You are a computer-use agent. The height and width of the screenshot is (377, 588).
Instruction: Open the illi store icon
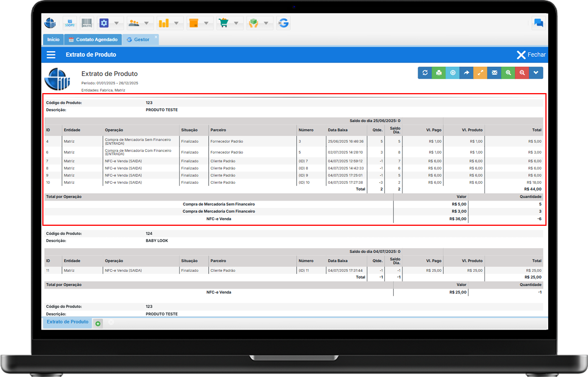pyautogui.click(x=70, y=23)
